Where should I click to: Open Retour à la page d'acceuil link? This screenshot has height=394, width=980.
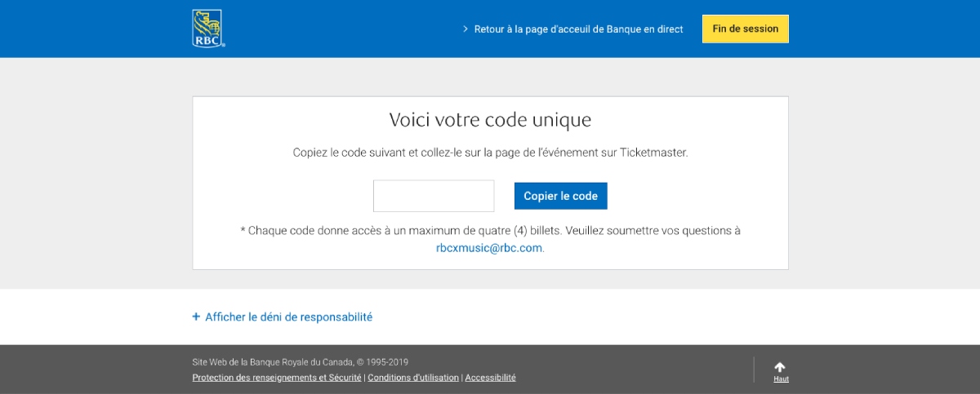(x=578, y=29)
